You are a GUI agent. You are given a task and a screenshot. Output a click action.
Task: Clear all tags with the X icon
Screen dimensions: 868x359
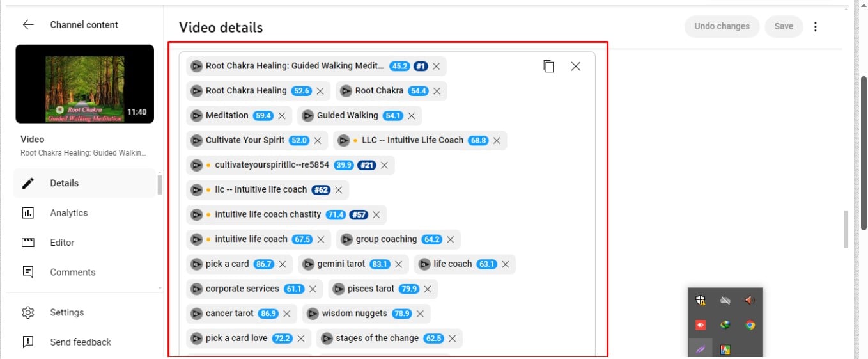coord(575,67)
